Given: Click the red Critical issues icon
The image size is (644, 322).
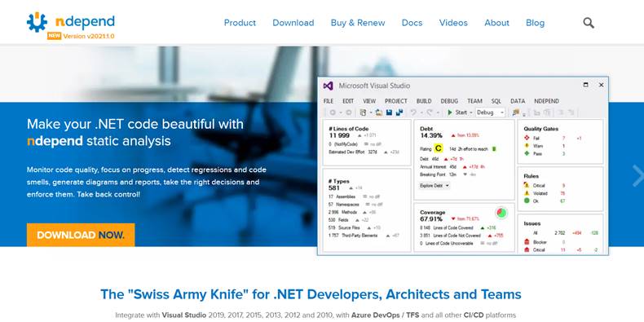Looking at the screenshot, I should tap(527, 249).
